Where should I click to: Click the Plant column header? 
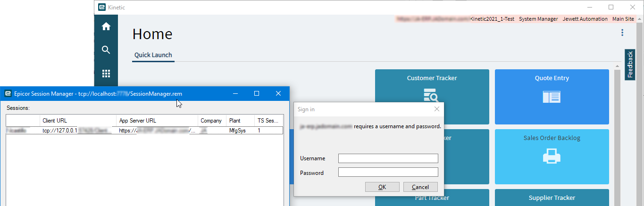pos(241,121)
